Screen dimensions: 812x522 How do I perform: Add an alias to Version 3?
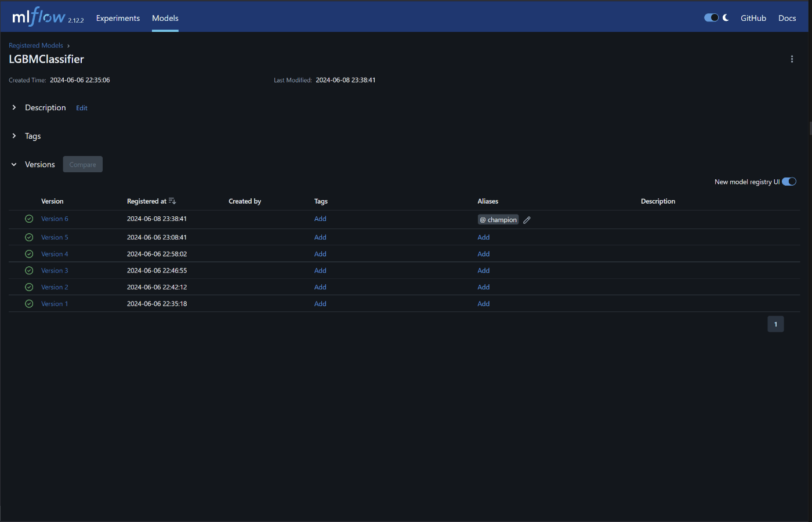(x=484, y=270)
